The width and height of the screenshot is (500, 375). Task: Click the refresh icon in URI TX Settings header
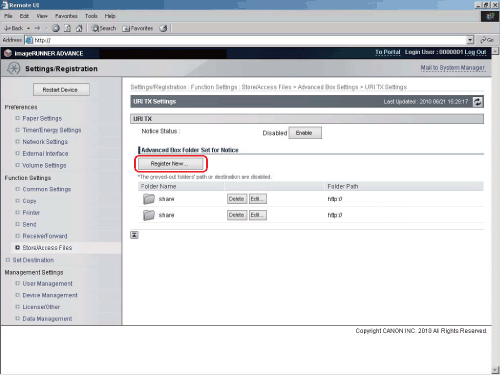(x=478, y=102)
